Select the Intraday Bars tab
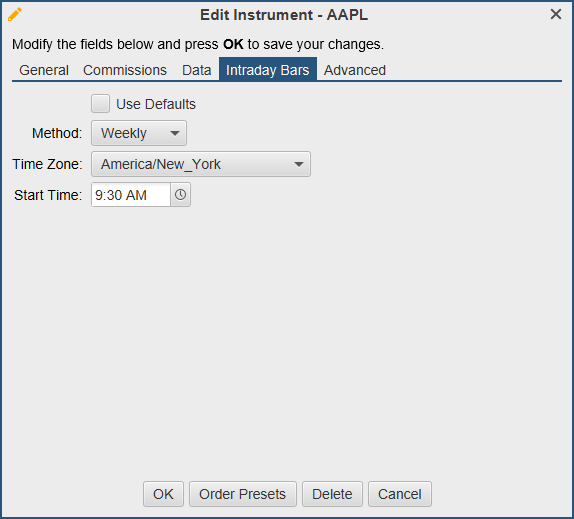Viewport: 574px width, 519px height. coord(268,70)
